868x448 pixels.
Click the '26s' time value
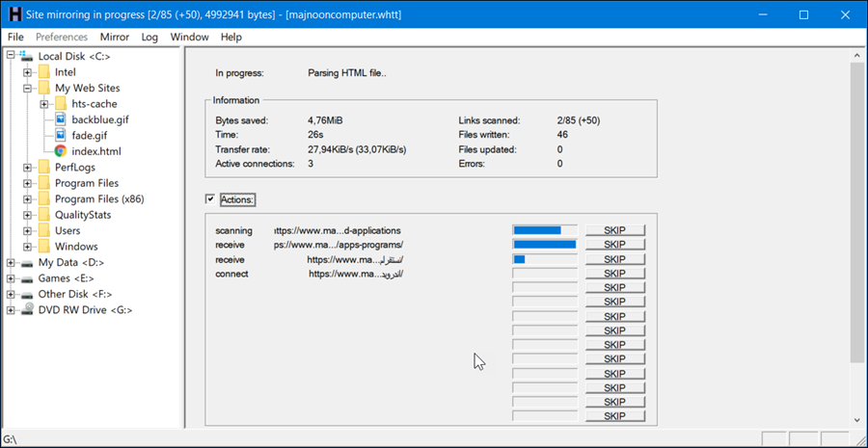click(315, 135)
